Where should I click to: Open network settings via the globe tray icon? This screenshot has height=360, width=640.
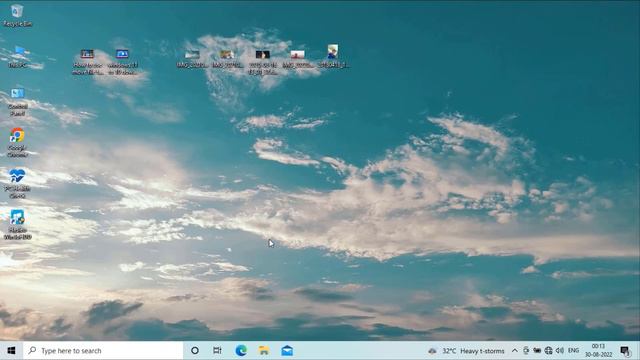549,351
